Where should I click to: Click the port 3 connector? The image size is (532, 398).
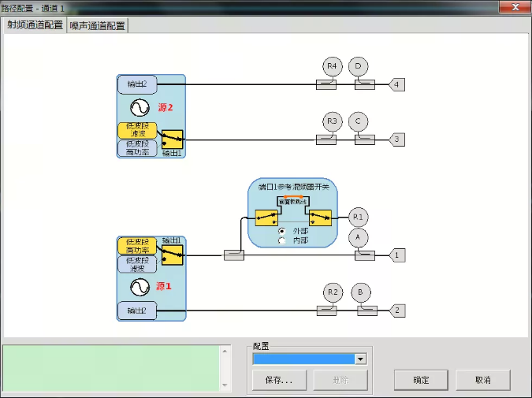click(398, 139)
